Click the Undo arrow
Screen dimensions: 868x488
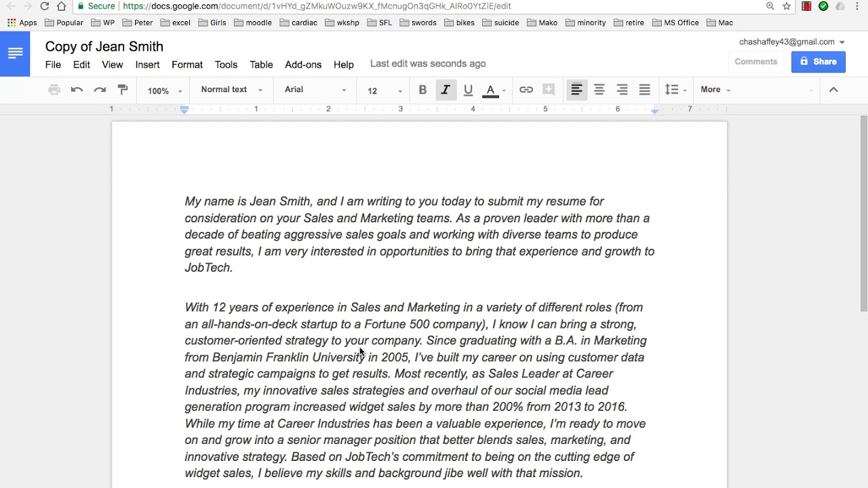point(77,89)
